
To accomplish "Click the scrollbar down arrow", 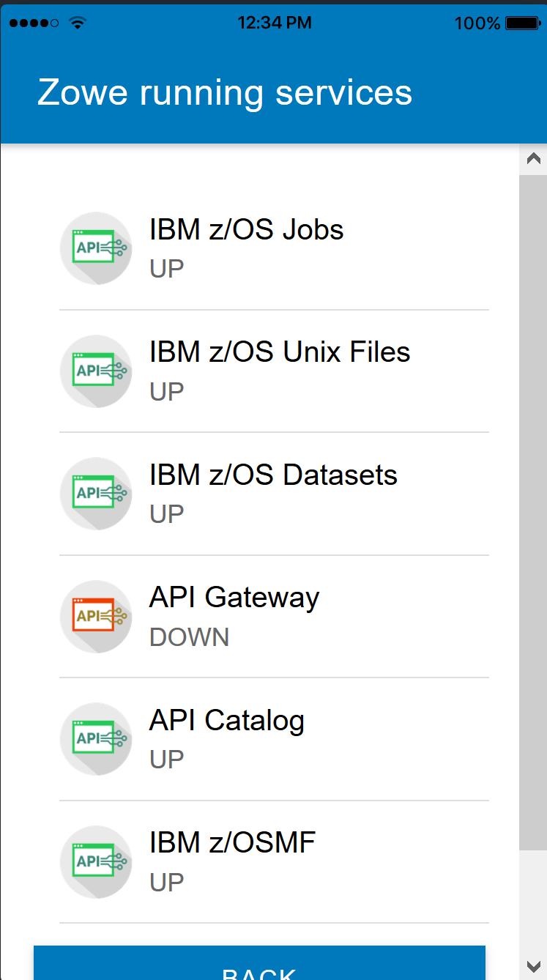I will pos(533,965).
